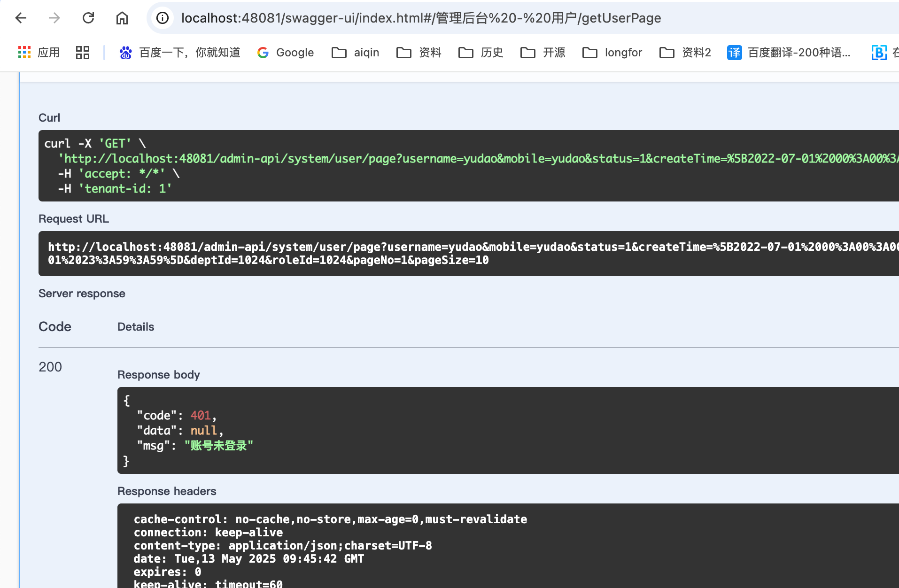Click the date header line

coord(249,558)
